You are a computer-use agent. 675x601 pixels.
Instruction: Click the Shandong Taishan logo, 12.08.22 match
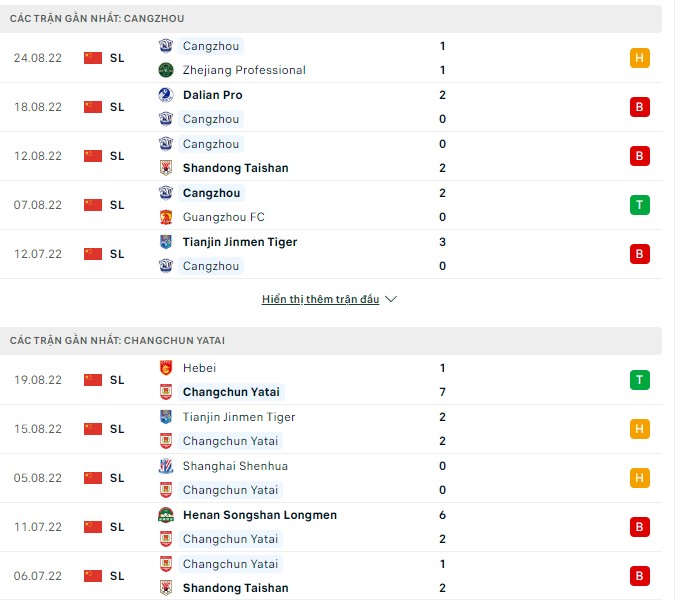(166, 168)
